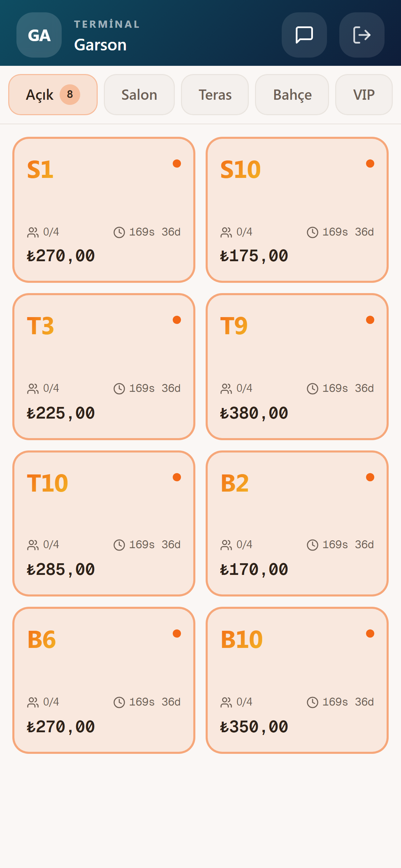This screenshot has height=868, width=401.
Task: Open table card T3
Action: pyautogui.click(x=104, y=366)
